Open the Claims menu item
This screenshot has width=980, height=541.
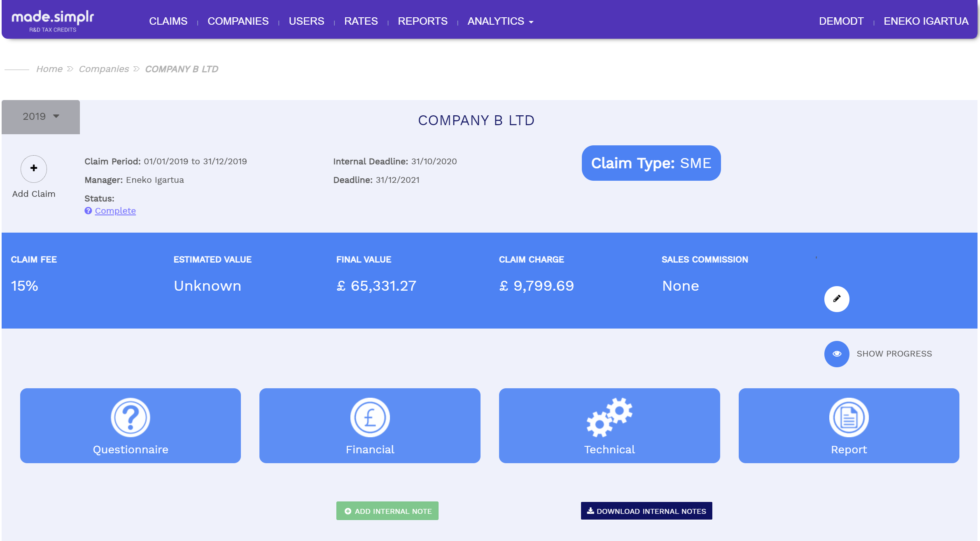168,21
